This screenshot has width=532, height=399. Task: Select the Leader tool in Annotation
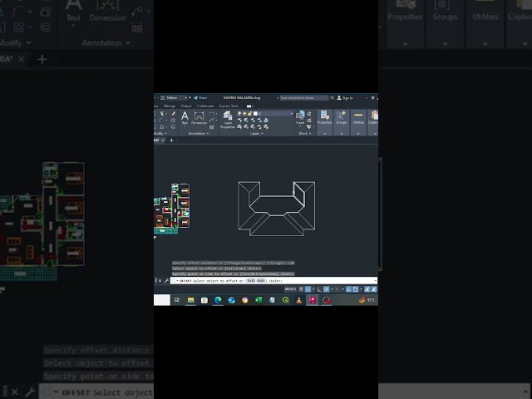(212, 120)
